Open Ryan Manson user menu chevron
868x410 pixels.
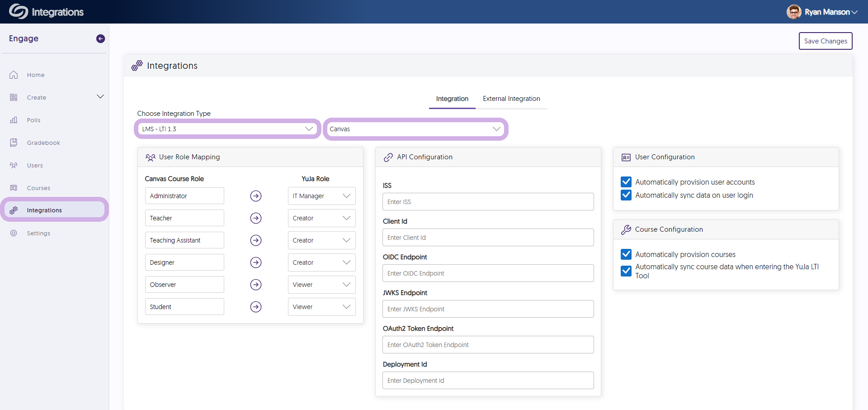(x=854, y=12)
